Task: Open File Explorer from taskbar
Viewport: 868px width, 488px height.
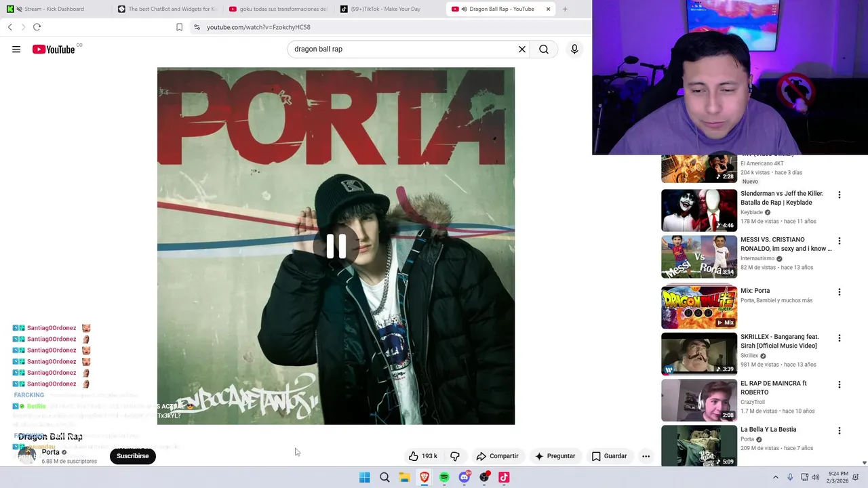Action: [404, 477]
